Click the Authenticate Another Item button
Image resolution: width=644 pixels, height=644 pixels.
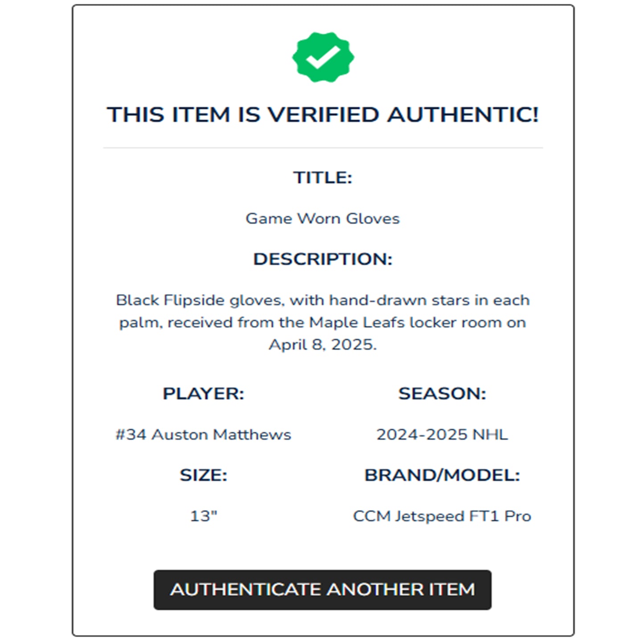click(323, 590)
